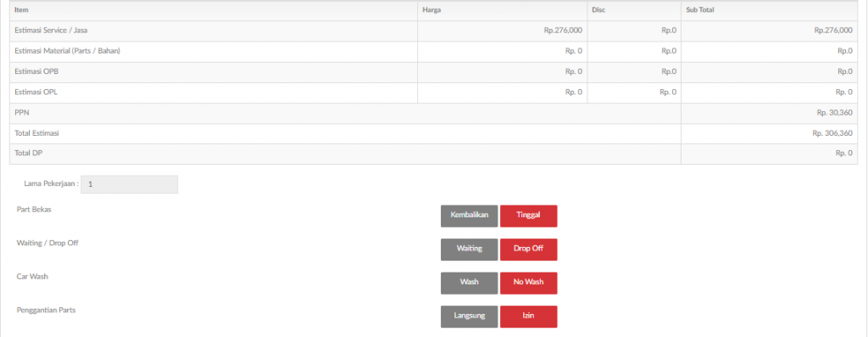The image size is (868, 337).
Task: Click the PPN row label
Action: [x=21, y=113]
